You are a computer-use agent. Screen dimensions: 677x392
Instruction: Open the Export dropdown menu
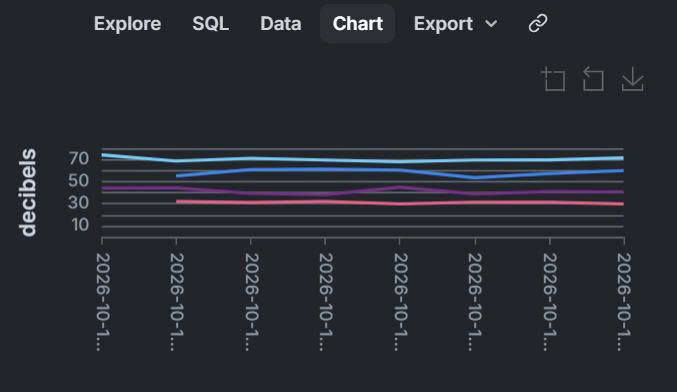pyautogui.click(x=456, y=24)
